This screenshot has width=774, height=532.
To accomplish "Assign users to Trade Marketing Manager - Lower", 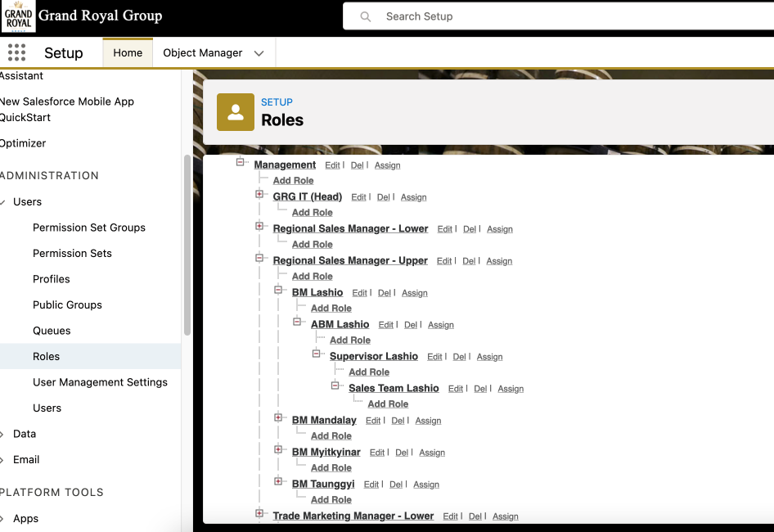I will (506, 516).
